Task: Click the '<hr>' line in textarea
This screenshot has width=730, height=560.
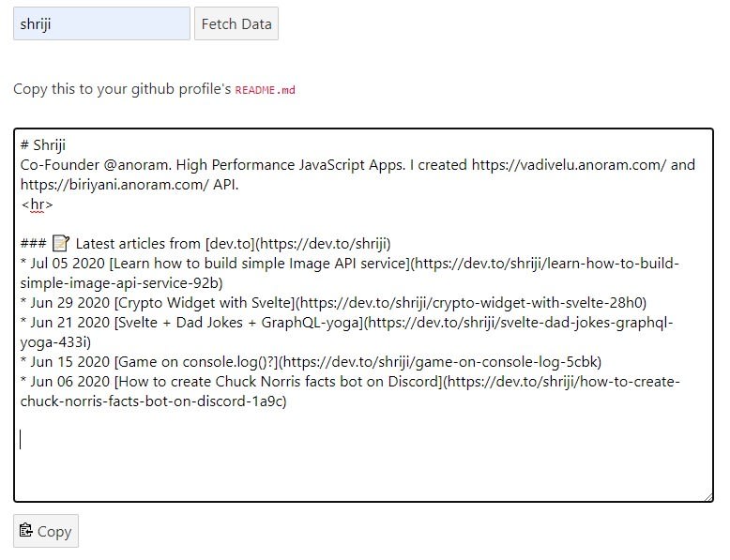Action: click(x=37, y=204)
